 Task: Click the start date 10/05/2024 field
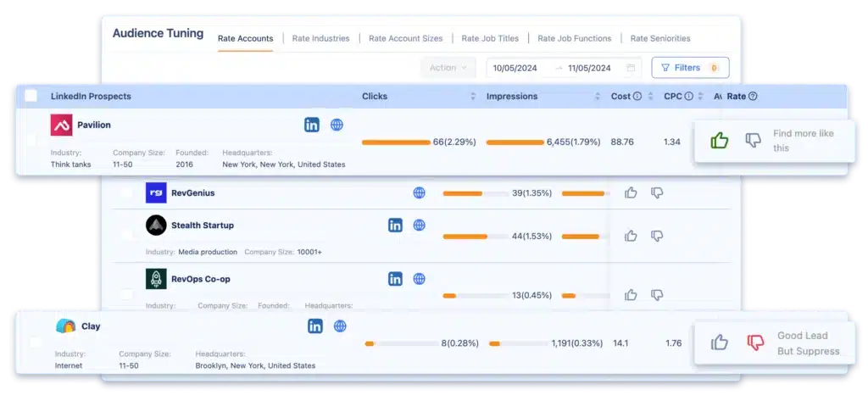516,68
